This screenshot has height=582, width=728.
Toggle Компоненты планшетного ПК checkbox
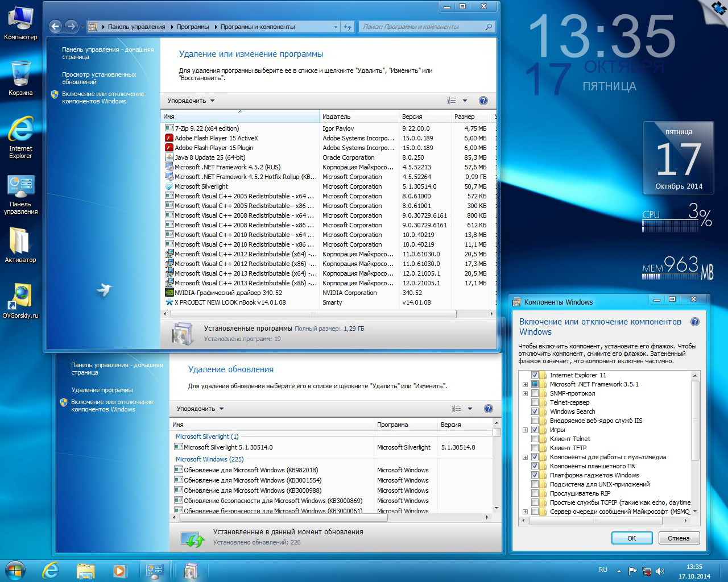[535, 466]
